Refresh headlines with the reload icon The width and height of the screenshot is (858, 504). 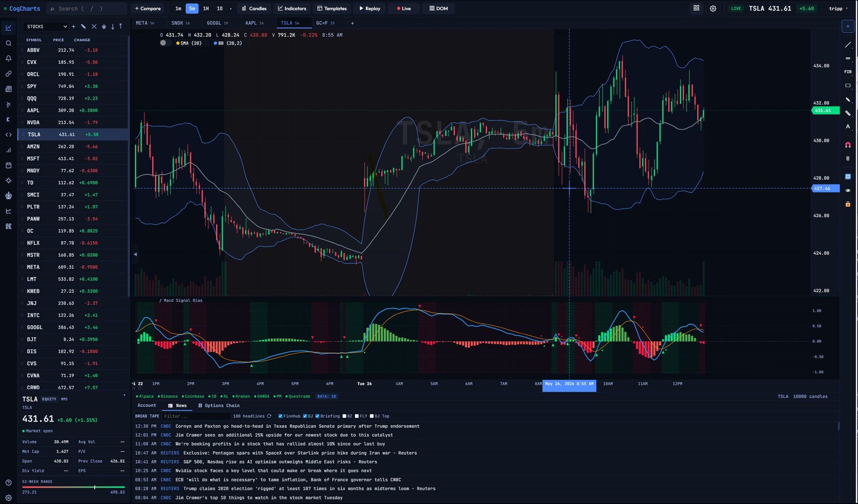tap(269, 416)
